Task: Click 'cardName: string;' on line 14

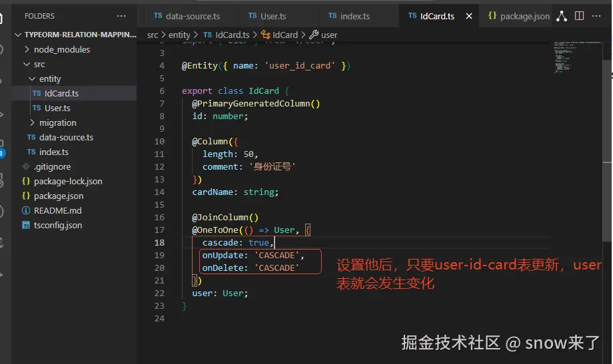Action: [235, 192]
